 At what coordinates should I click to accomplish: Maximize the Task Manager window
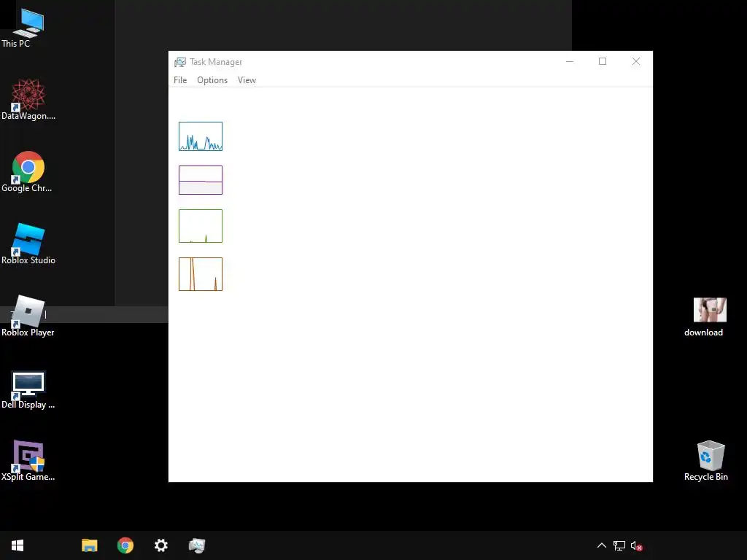[603, 61]
